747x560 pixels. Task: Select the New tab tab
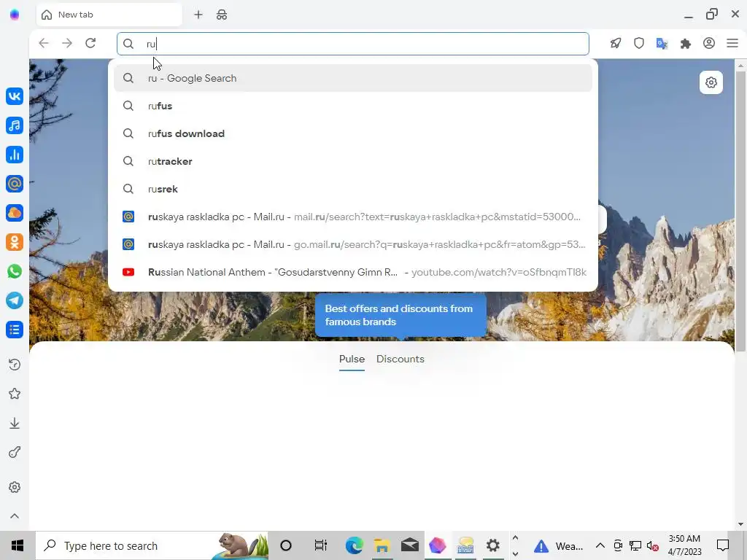pos(109,15)
